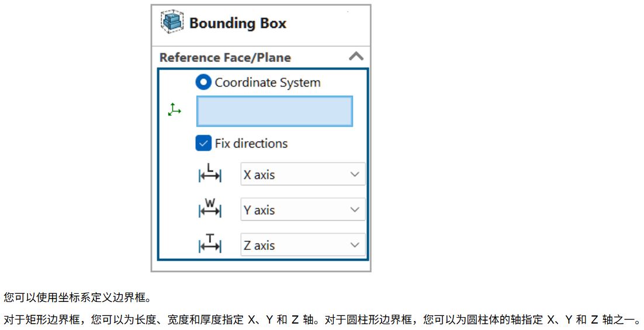Image resolution: width=644 pixels, height=330 pixels.
Task: Uncheck the Fix directions checkbox
Action: [204, 143]
